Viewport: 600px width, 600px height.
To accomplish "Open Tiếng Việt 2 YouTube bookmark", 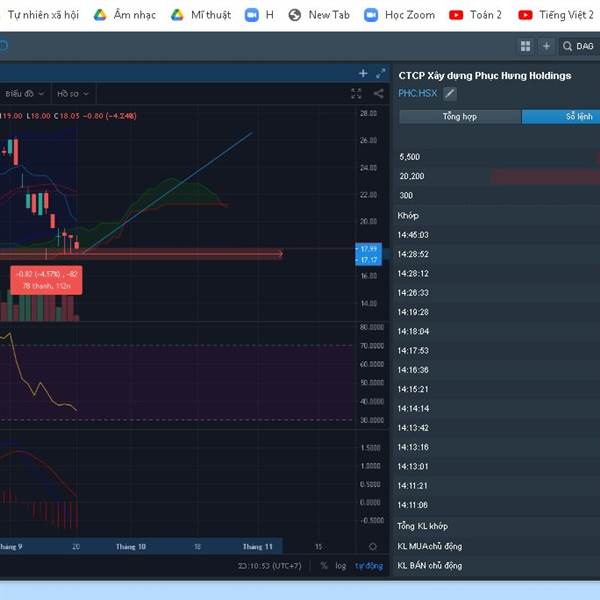I will click(x=556, y=15).
